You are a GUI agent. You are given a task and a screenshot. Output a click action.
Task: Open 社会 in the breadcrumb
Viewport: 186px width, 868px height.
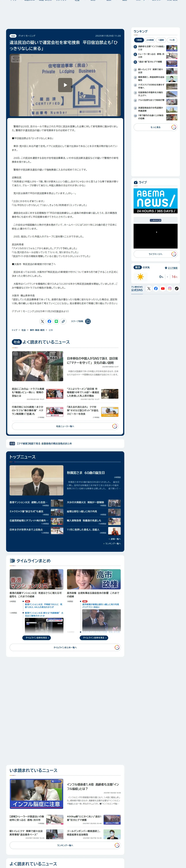coord(24,330)
